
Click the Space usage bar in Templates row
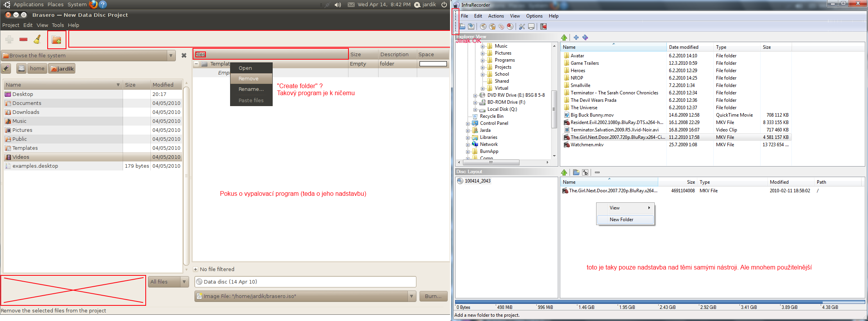point(433,64)
